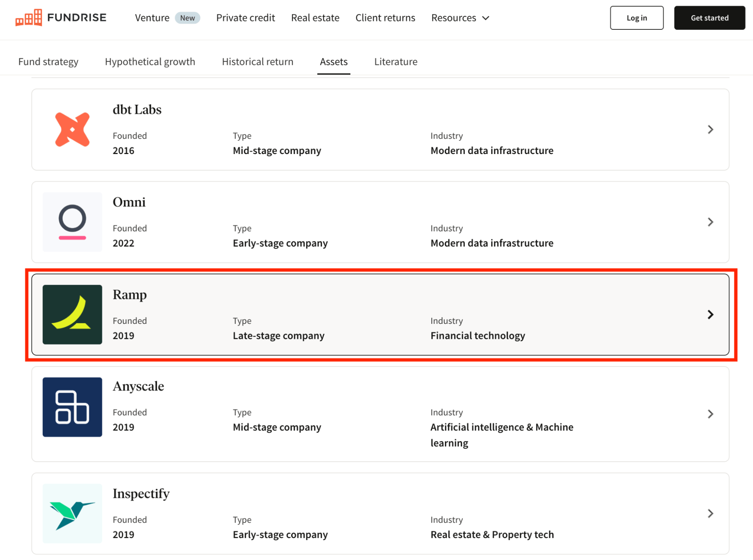Viewport: 753px width, 560px height.
Task: Click Ramp's Financial technology industry
Action: (x=478, y=336)
